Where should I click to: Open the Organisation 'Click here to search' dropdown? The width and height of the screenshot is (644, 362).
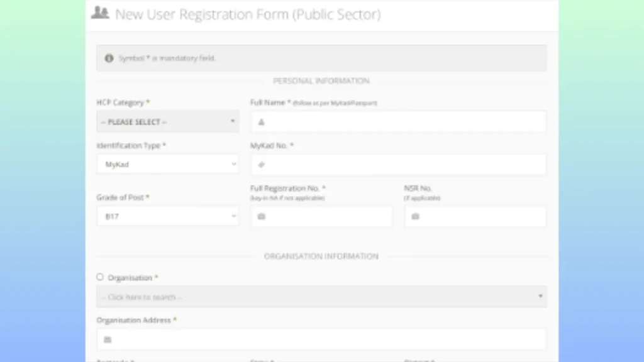(x=321, y=297)
